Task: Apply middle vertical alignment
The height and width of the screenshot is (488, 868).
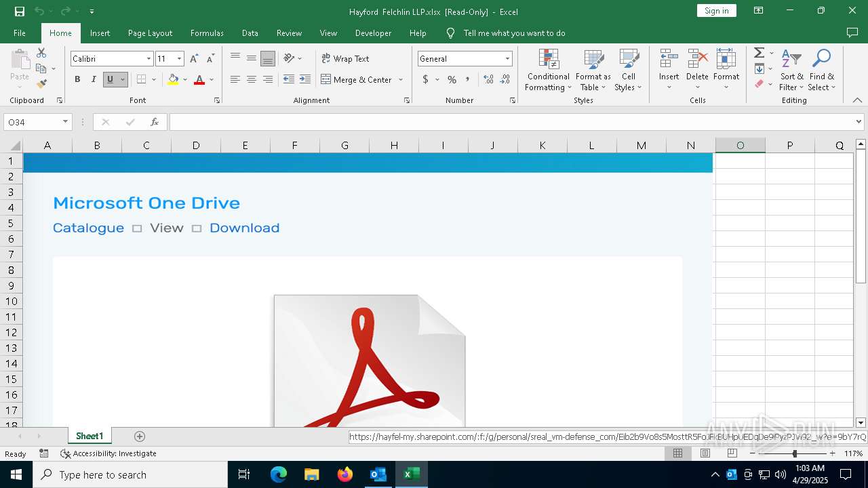Action: point(252,58)
